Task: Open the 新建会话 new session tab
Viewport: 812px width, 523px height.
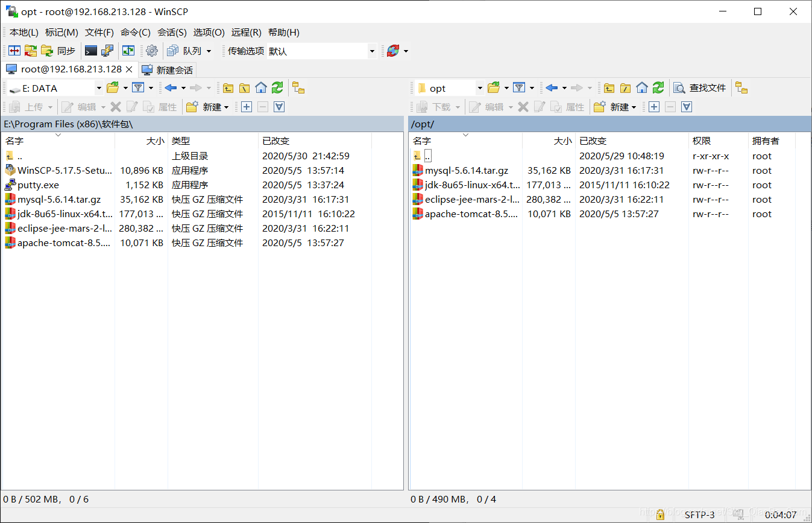Action: 167,70
